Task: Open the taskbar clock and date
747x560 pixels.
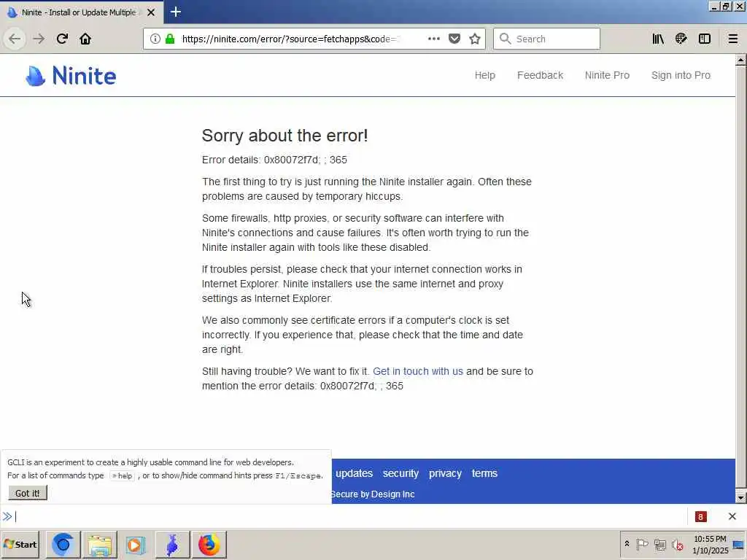Action: coord(711,545)
